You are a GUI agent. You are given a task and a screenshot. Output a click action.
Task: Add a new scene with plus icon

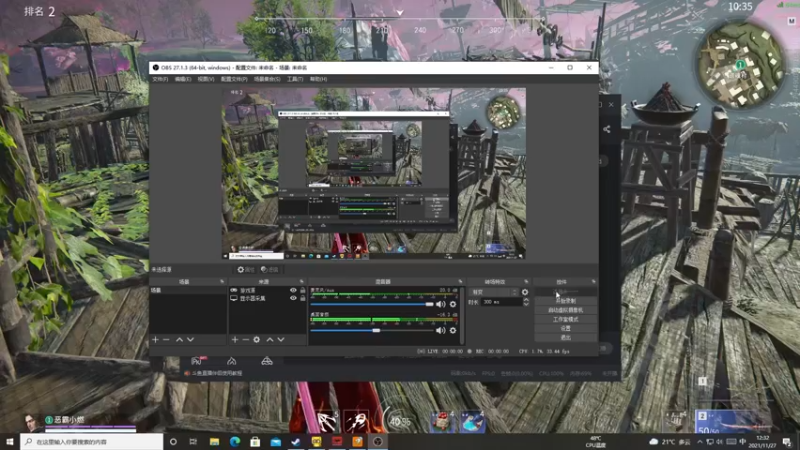tap(156, 340)
